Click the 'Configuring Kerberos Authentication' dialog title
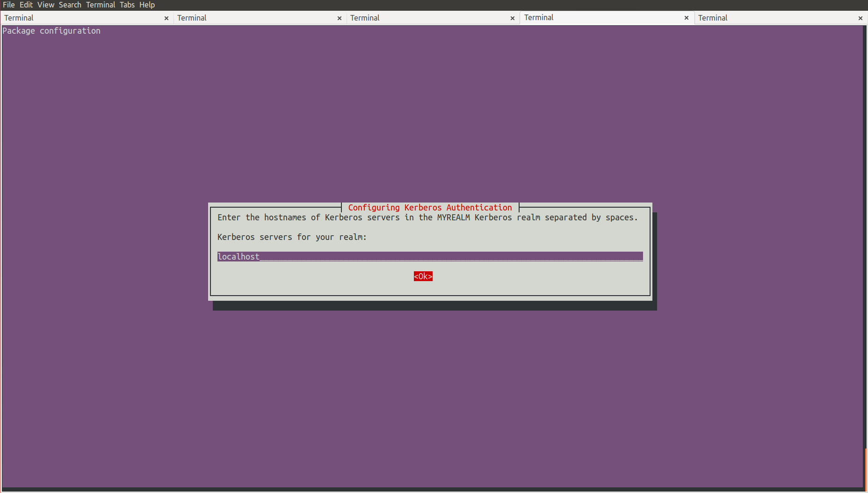 [430, 207]
